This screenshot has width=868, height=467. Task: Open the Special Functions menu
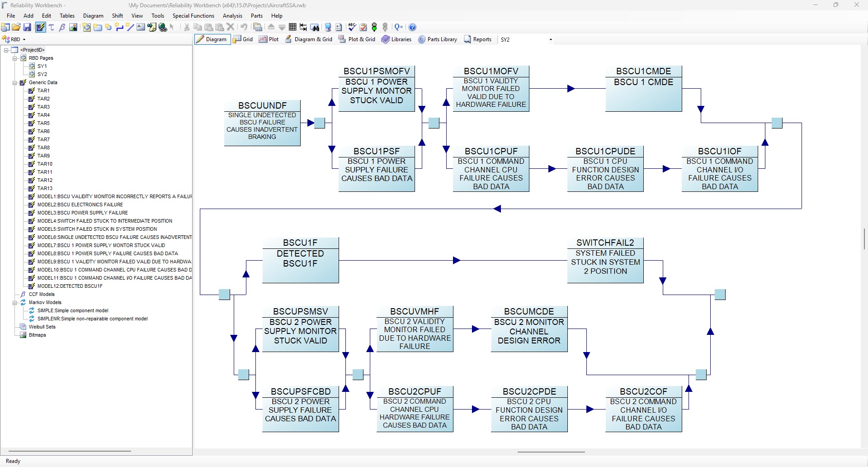click(193, 16)
